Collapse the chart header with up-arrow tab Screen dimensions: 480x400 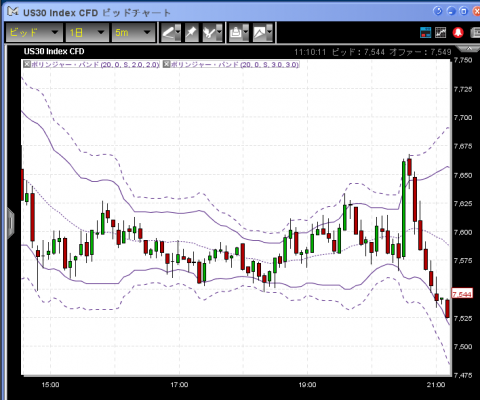click(469, 49)
